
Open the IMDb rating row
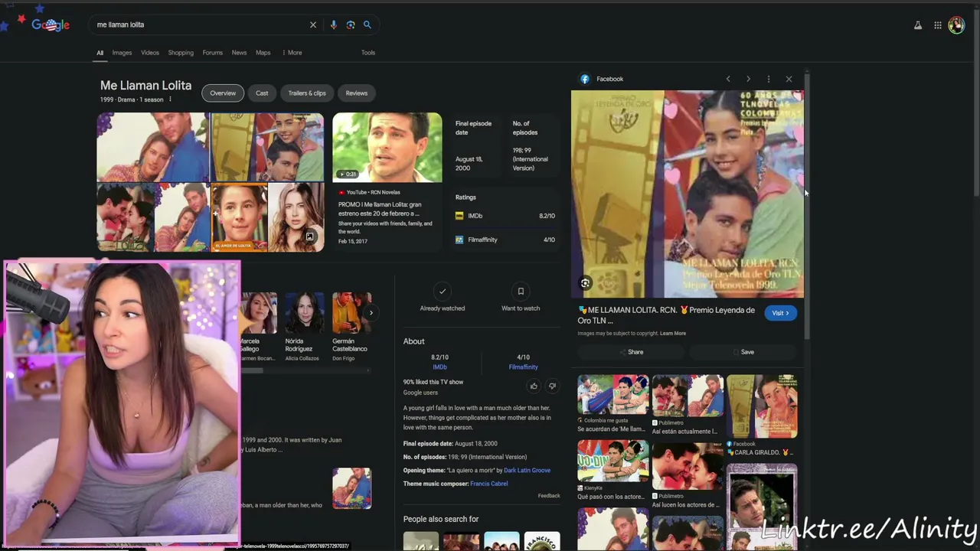[x=505, y=216]
